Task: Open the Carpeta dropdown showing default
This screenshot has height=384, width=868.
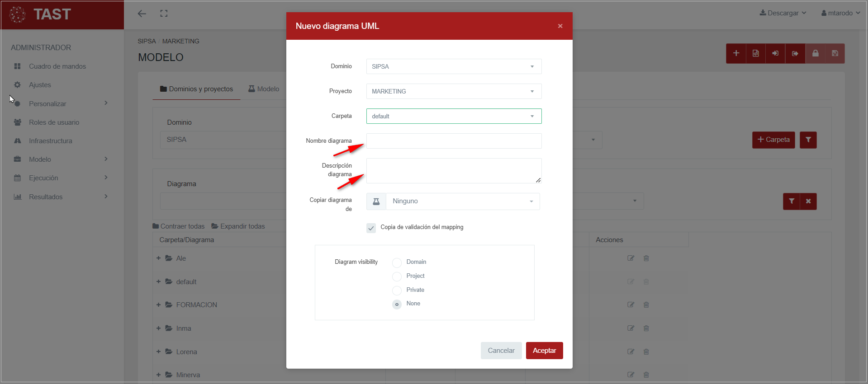Action: point(454,116)
